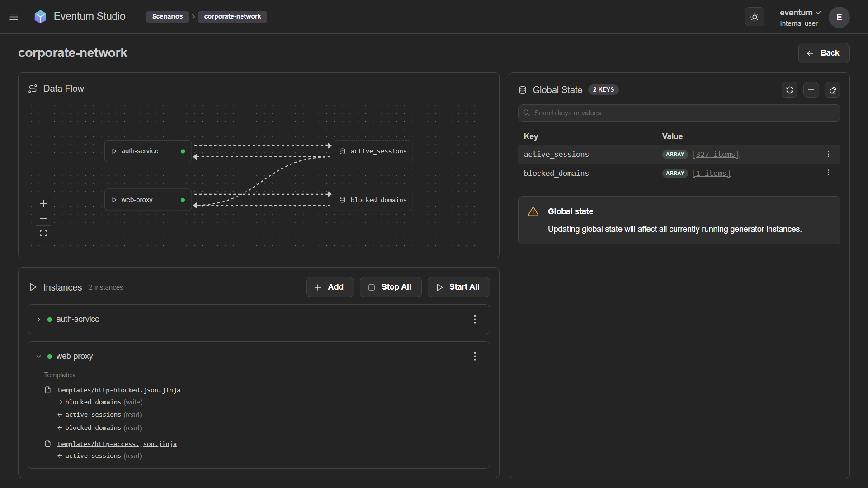The width and height of the screenshot is (868, 488).
Task: Focus the search keys or values field
Action: click(x=679, y=113)
